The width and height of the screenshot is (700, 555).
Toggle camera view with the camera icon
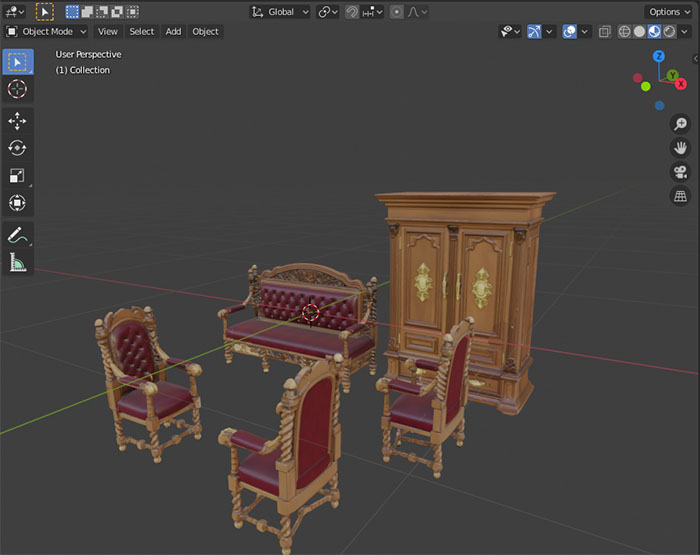click(680, 172)
